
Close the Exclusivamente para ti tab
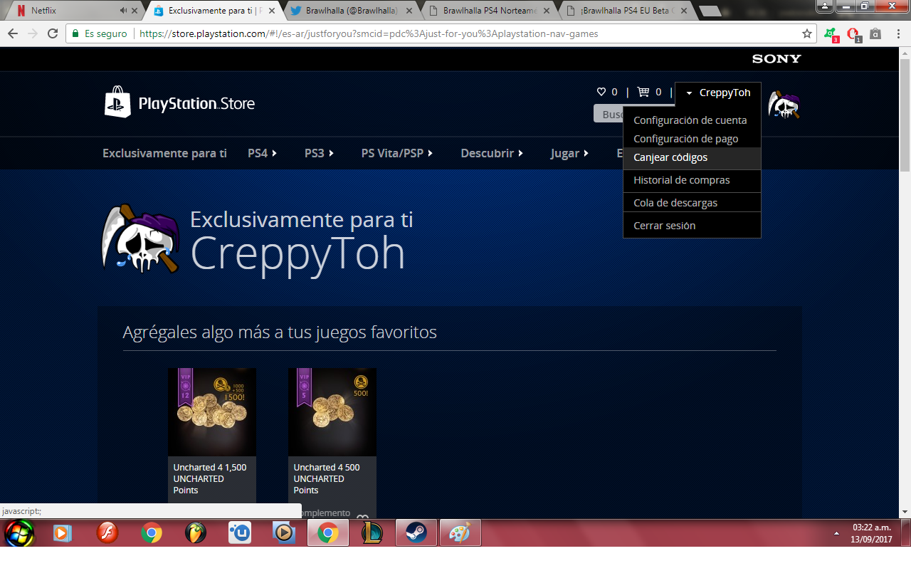point(271,11)
